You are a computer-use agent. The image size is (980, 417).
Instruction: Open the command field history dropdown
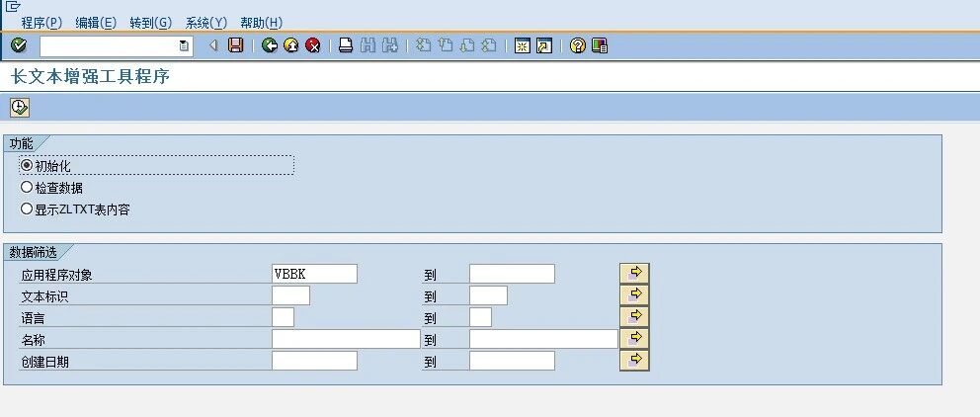pos(184,45)
